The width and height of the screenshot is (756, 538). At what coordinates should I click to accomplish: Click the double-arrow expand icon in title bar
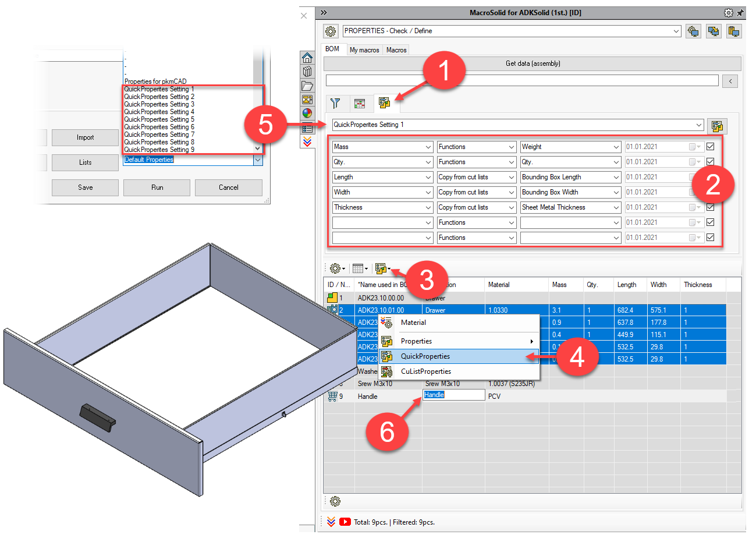click(324, 13)
